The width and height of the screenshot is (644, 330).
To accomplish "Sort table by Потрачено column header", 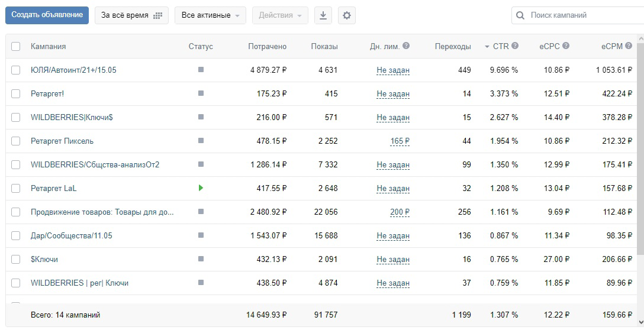I will pyautogui.click(x=268, y=46).
